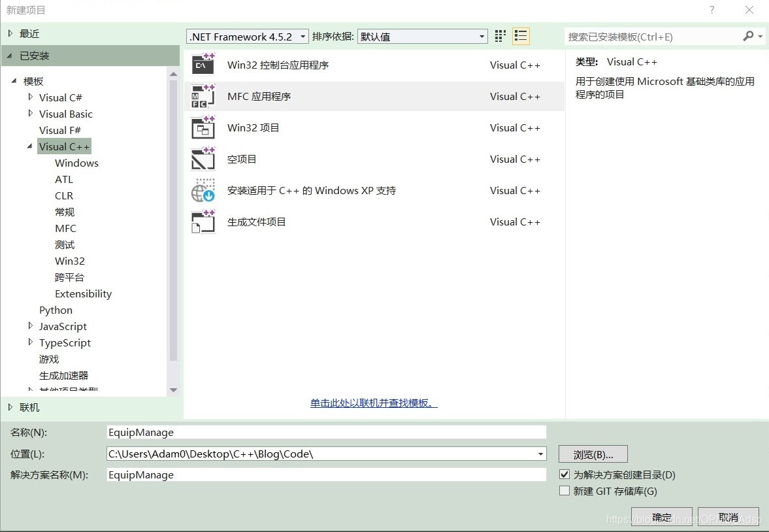Expand the Visual C# node arrow
769x532 pixels.
tap(31, 97)
